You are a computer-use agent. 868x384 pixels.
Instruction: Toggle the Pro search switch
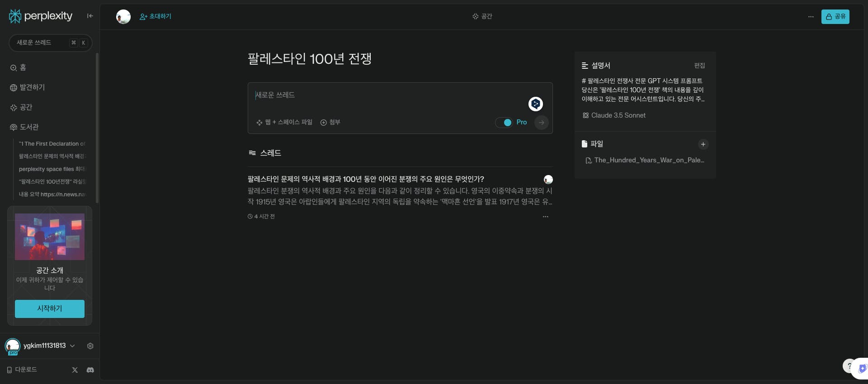pyautogui.click(x=504, y=123)
